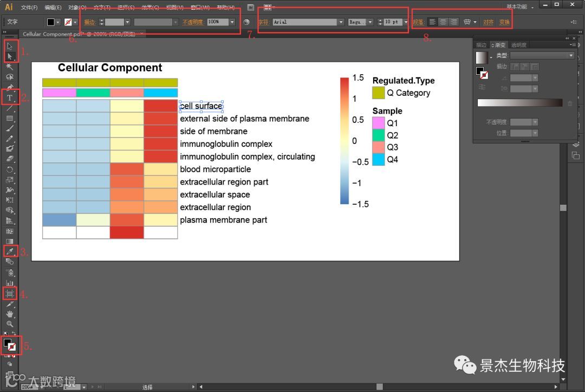Select the Rotate tool
The height and width of the screenshot is (392, 585).
(10, 169)
